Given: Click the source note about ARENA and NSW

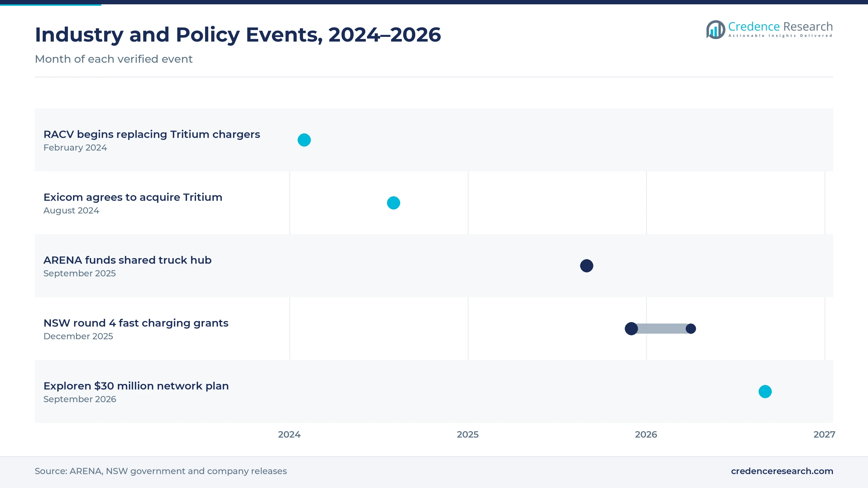Looking at the screenshot, I should [161, 471].
